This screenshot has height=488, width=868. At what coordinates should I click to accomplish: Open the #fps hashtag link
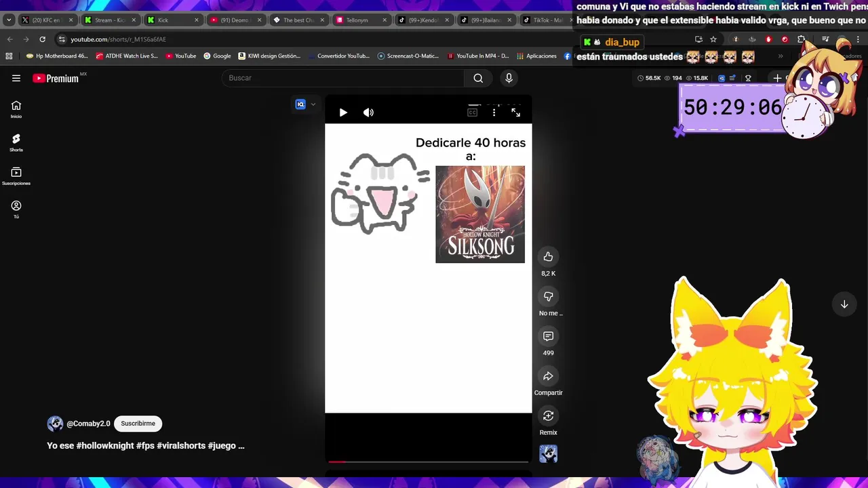145,445
